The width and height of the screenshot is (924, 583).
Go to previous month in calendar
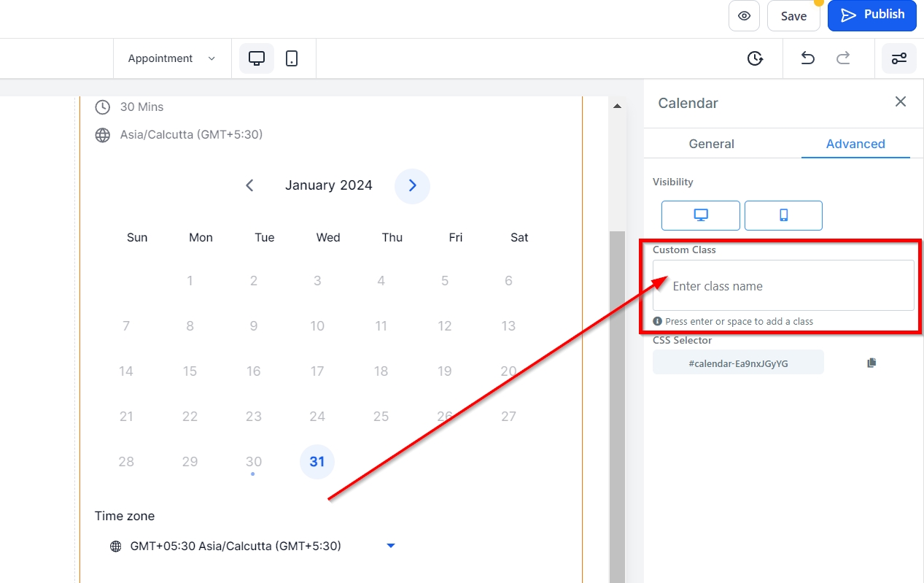(249, 186)
